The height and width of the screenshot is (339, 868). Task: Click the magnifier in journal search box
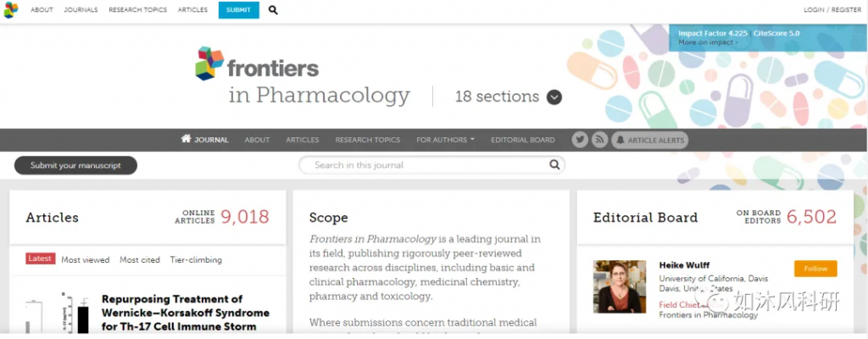[554, 164]
